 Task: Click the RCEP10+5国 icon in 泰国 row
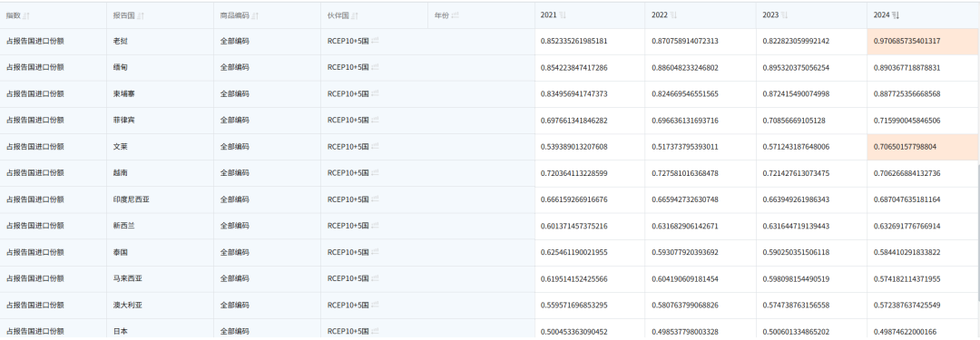375,252
